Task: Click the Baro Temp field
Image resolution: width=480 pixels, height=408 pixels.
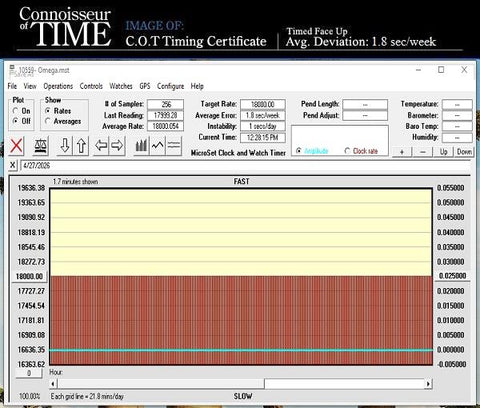Action: (x=457, y=126)
